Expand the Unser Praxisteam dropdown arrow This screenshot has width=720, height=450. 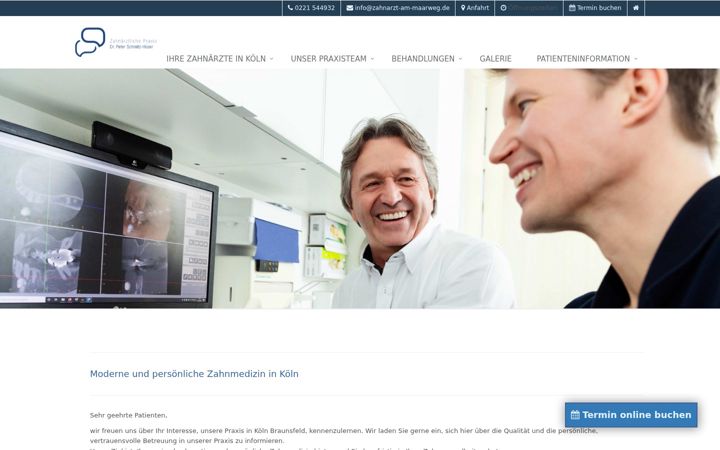[x=372, y=59]
